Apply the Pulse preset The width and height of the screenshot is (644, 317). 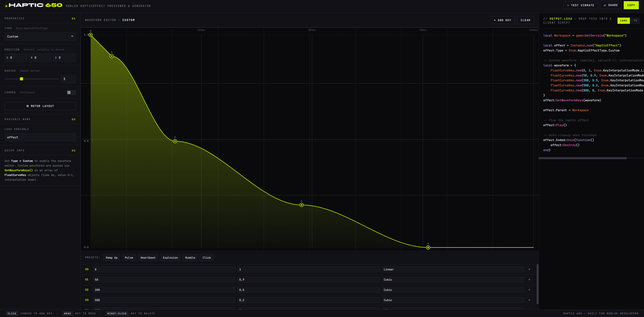tap(129, 258)
